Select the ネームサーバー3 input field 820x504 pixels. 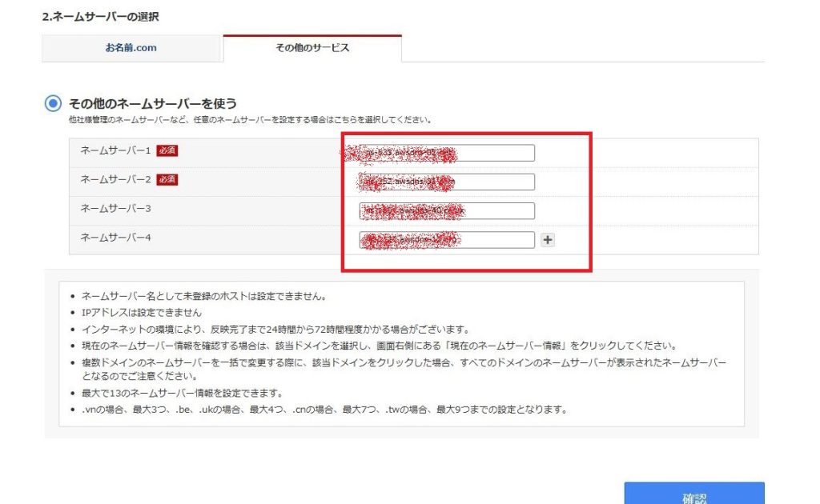pyautogui.click(x=447, y=210)
